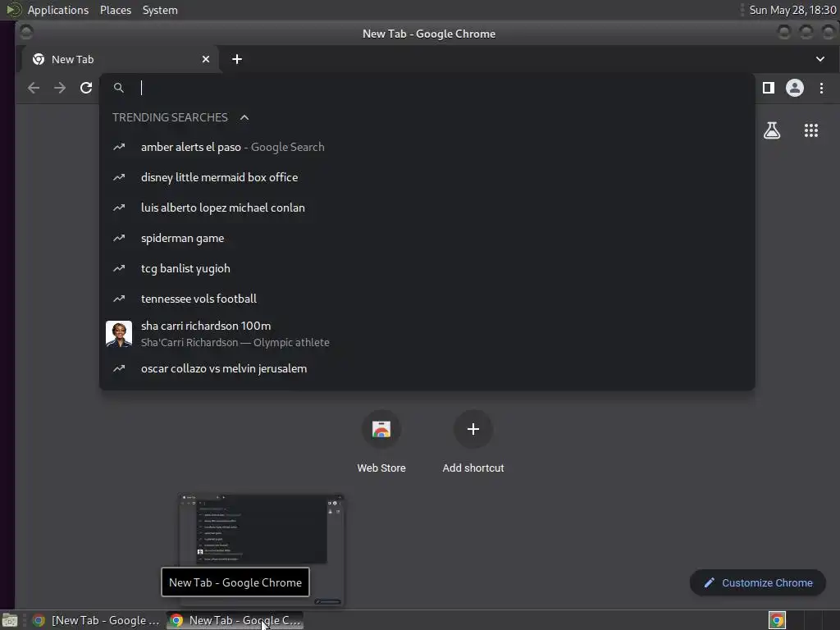Click the Add shortcut plus button
Screen dimensions: 840x630
click(x=473, y=429)
